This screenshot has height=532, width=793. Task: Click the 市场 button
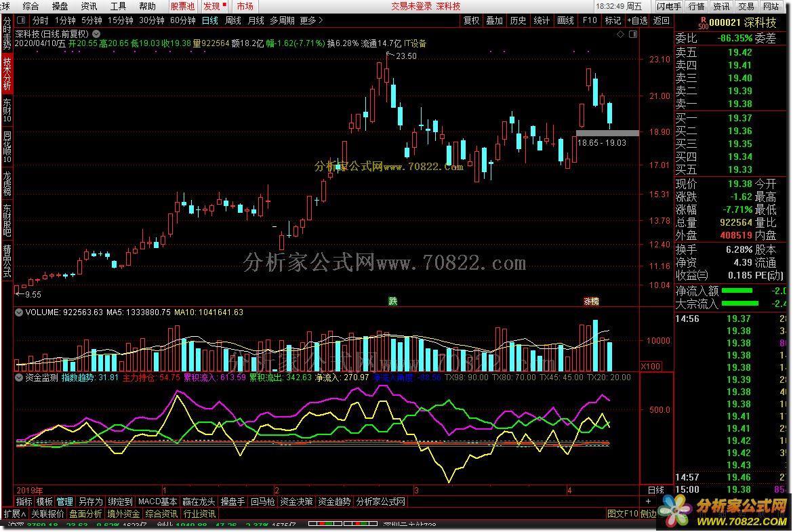[x=245, y=6]
